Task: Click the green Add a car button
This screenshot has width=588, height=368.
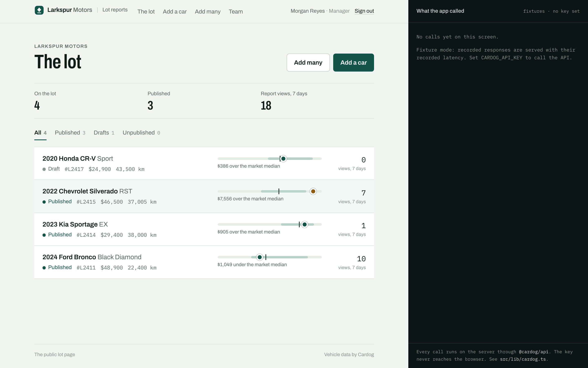Action: click(x=354, y=63)
